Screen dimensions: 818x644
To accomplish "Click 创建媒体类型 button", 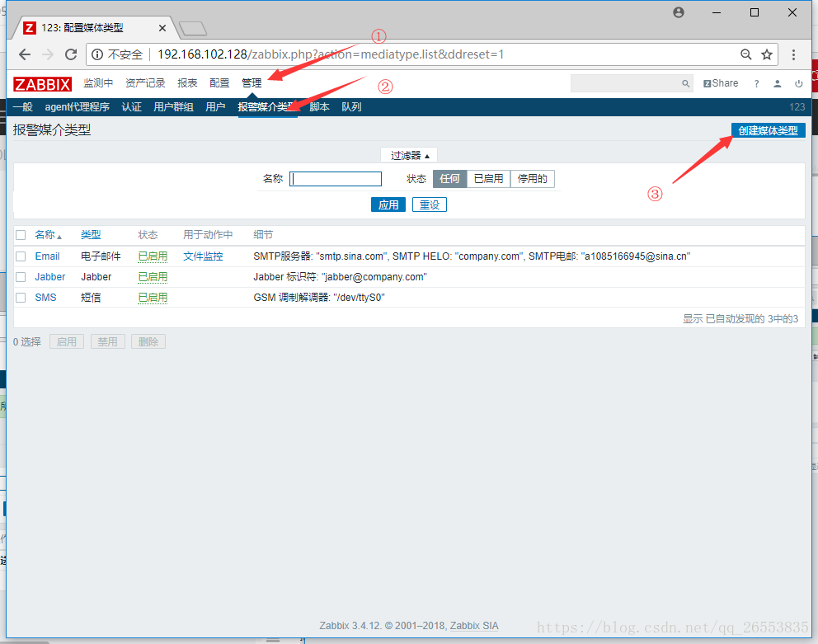I will [x=768, y=130].
